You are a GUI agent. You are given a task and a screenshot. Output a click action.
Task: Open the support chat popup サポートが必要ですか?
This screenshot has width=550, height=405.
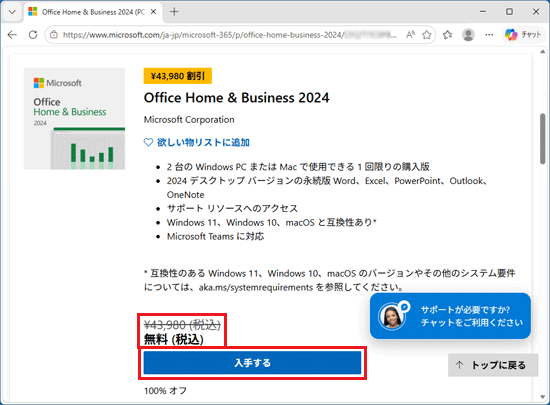(x=450, y=316)
